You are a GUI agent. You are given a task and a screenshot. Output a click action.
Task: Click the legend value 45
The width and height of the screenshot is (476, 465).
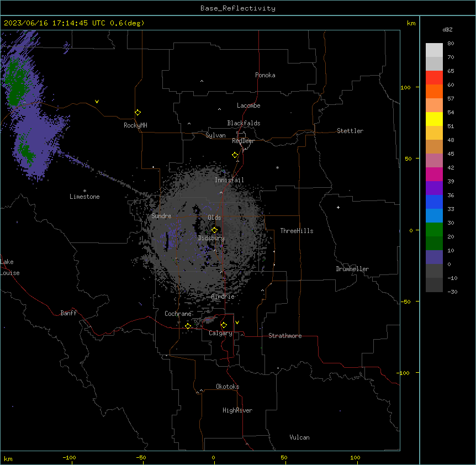pyautogui.click(x=451, y=154)
